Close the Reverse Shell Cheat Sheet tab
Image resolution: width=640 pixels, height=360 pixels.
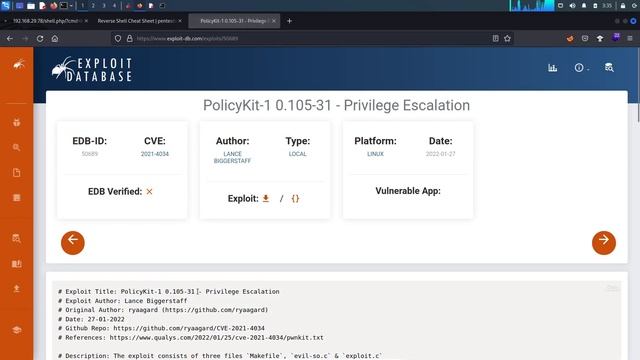(180, 21)
